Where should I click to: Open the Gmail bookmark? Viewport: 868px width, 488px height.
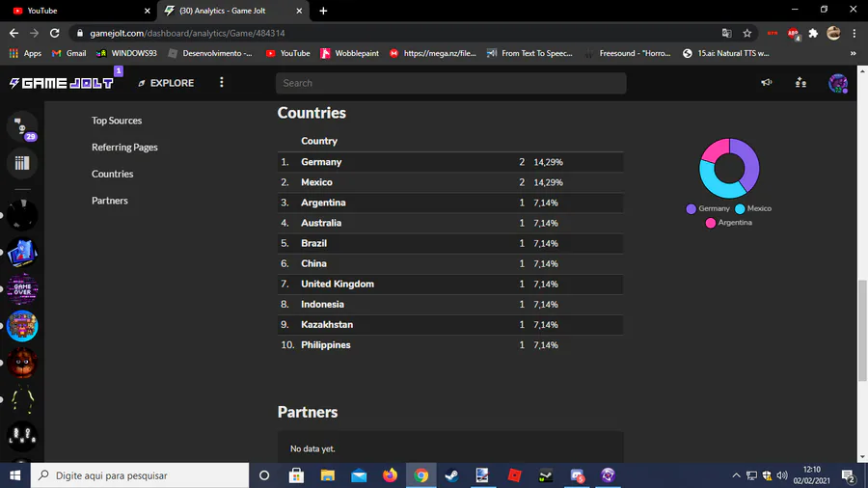click(69, 53)
